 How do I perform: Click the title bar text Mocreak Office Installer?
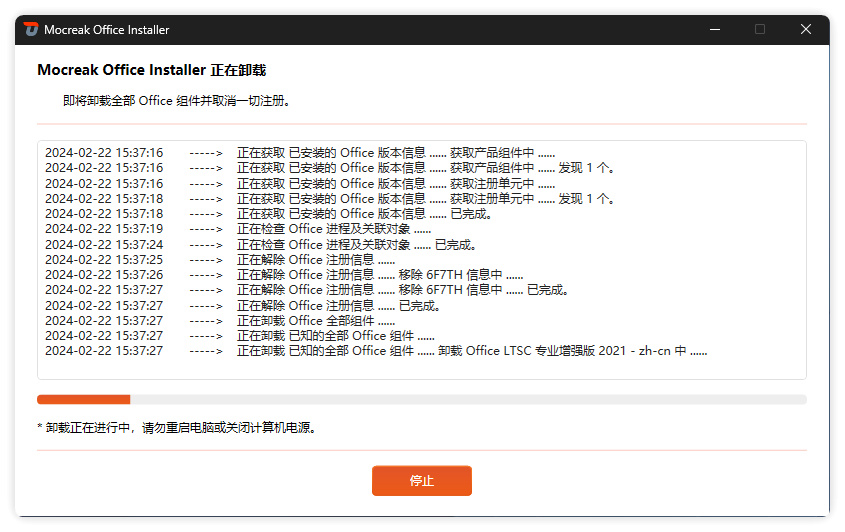[x=107, y=30]
